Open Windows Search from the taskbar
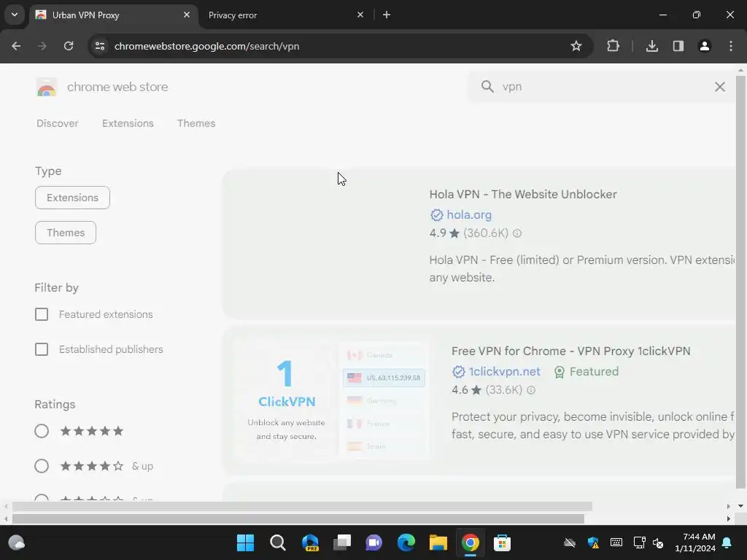Screen dimensions: 747x560 coord(278,542)
